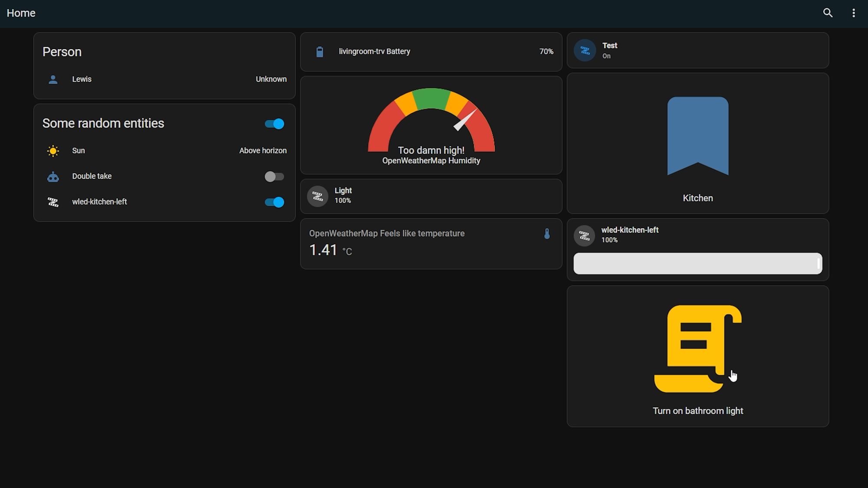Click the 1.41 °C temperature value
The image size is (868, 488).
330,250
